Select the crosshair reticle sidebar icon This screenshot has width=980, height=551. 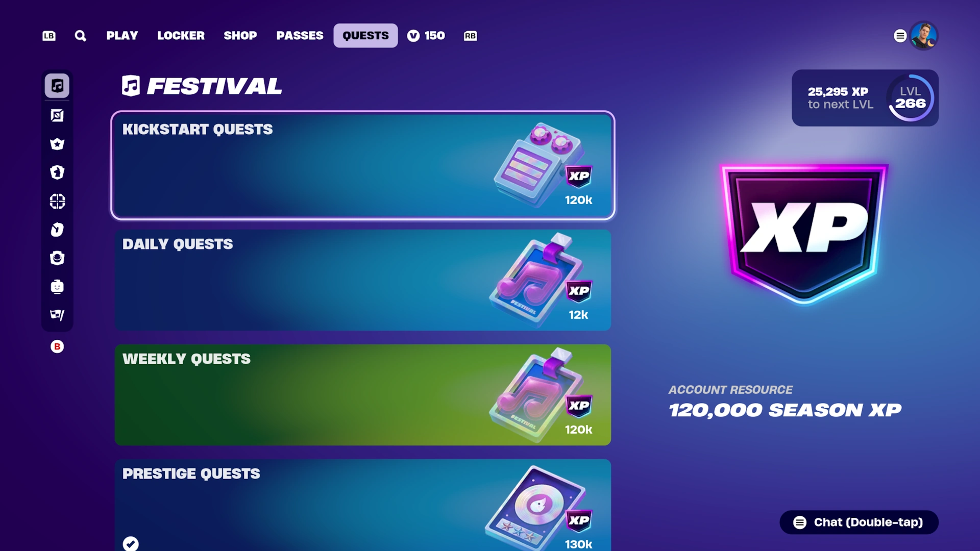[57, 202]
